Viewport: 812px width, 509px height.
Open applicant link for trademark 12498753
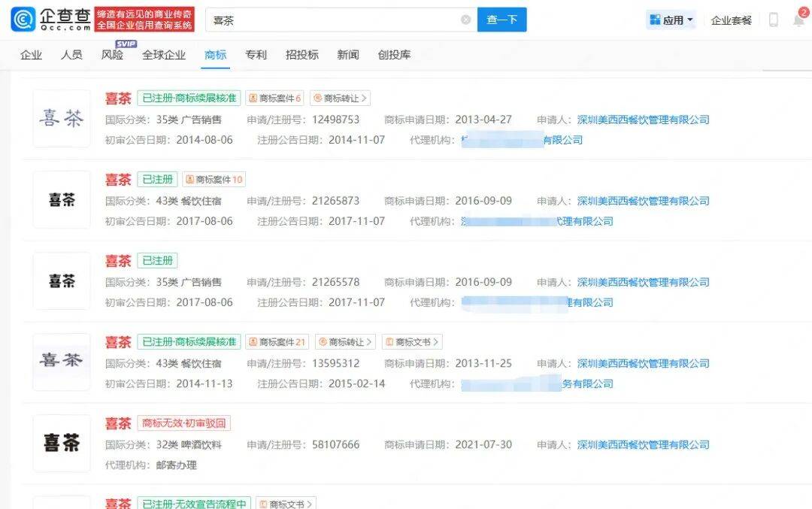click(643, 120)
